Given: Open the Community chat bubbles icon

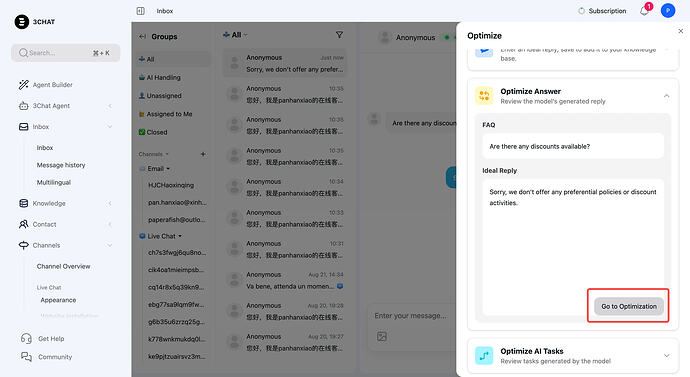Looking at the screenshot, I should [26, 357].
